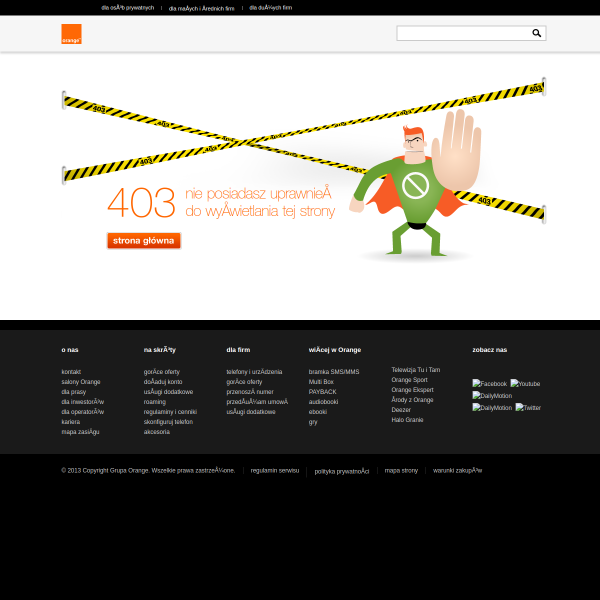Open 'doładuj konto' in the shortcuts column
Image resolution: width=600 pixels, height=600 pixels.
click(163, 382)
